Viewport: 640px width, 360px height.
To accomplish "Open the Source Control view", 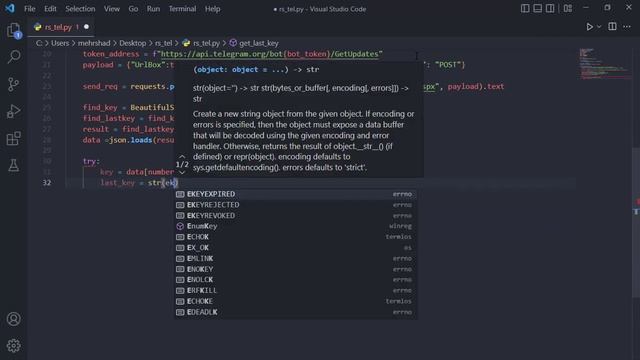I will (13, 84).
